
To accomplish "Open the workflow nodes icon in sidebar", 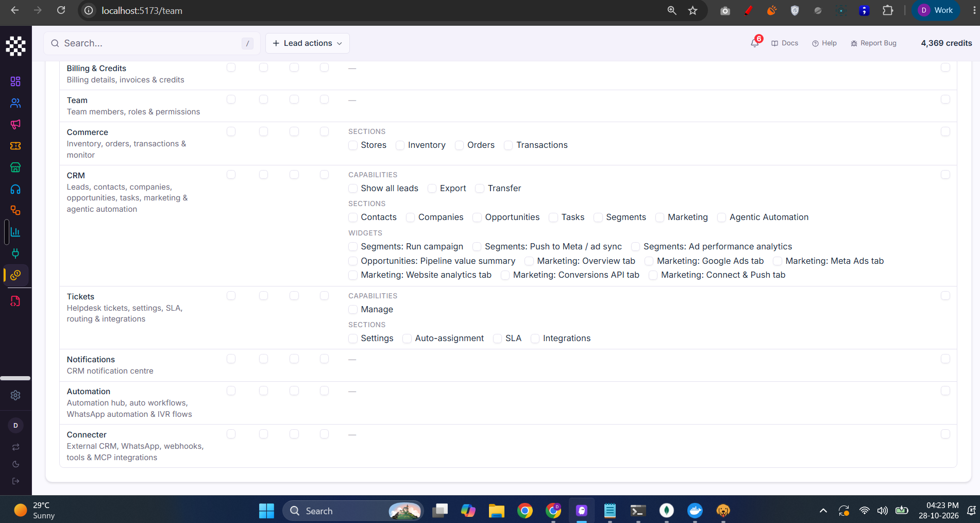I will click(x=15, y=210).
